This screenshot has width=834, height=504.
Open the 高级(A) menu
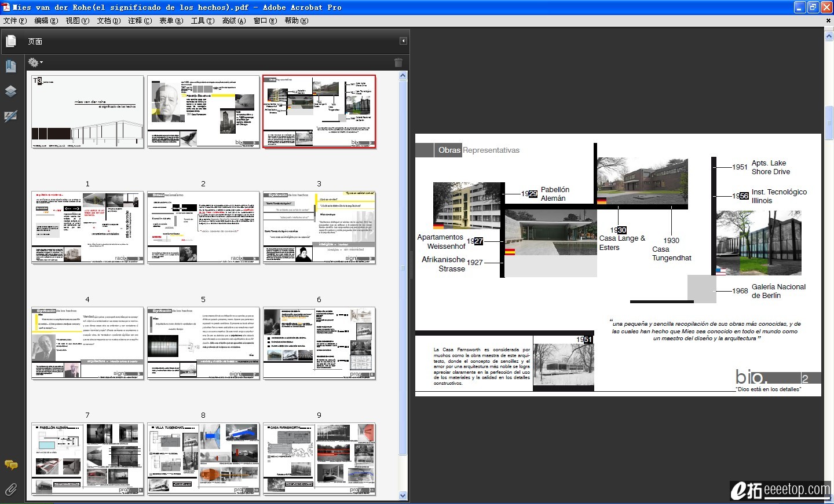[234, 20]
